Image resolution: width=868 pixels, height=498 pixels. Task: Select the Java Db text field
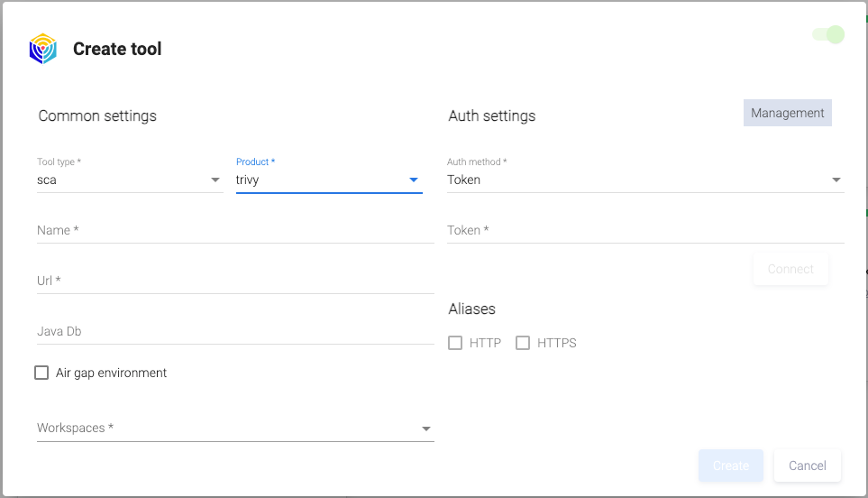tap(234, 332)
